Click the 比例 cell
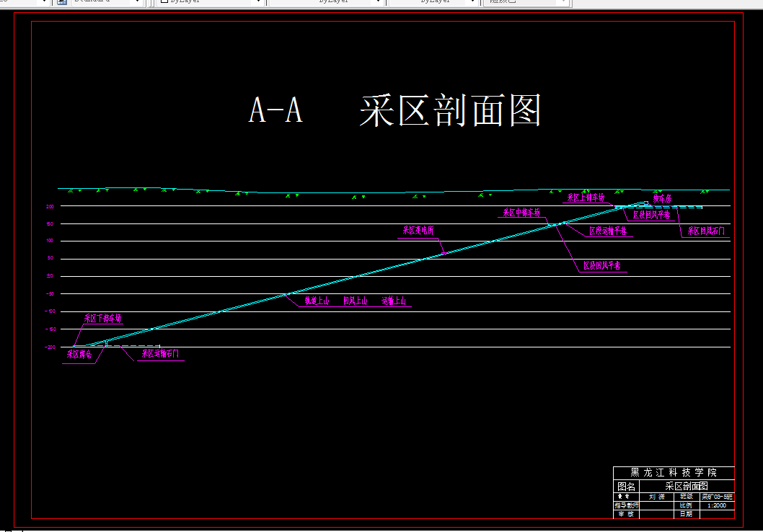Viewport: 763px width, 532px height. [686, 506]
